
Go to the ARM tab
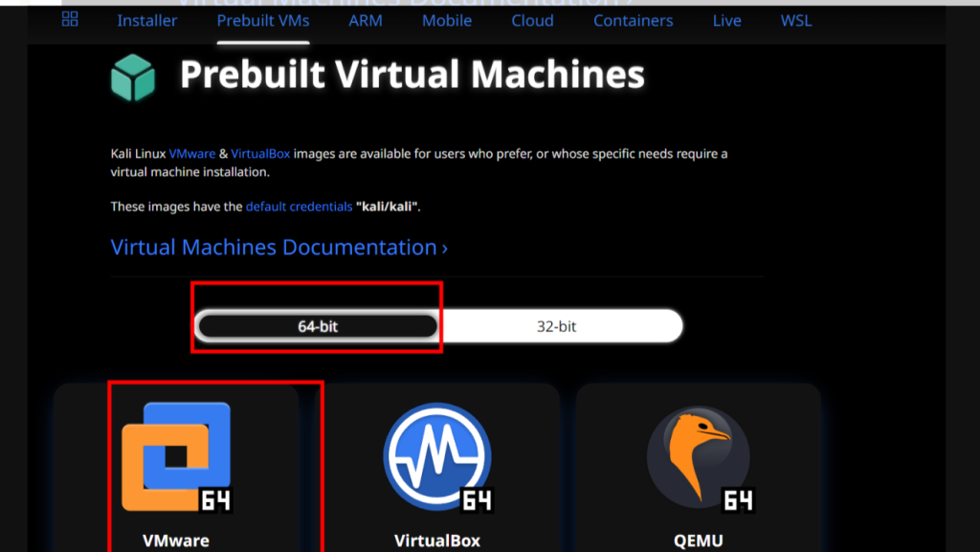pos(366,21)
